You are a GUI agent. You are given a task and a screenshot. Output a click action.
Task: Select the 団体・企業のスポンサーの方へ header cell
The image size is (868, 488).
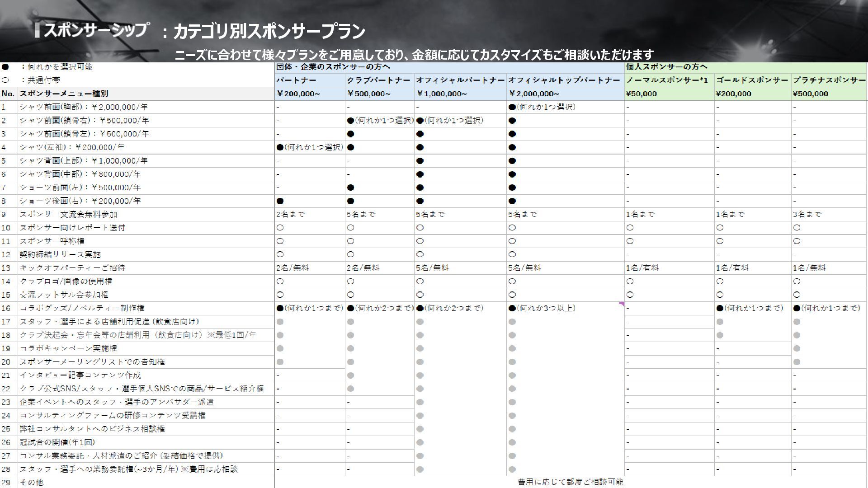point(333,67)
